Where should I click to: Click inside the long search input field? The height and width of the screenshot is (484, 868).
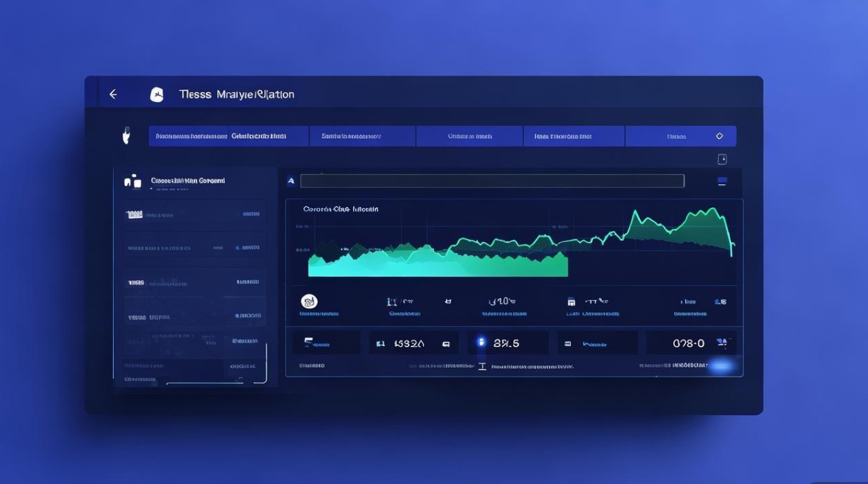[491, 181]
